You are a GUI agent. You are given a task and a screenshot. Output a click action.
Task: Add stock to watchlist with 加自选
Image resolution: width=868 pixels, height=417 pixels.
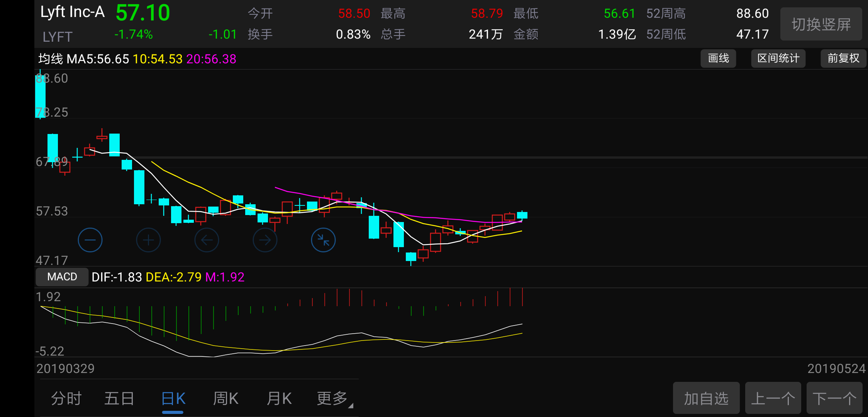point(706,398)
